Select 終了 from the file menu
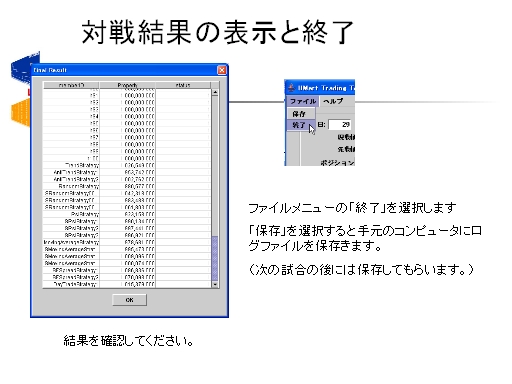Image resolution: width=512 pixels, height=384 pixels. pyautogui.click(x=299, y=125)
